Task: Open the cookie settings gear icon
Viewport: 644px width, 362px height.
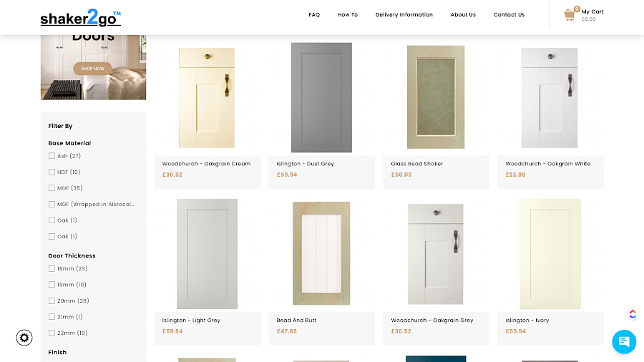Action: tap(24, 338)
